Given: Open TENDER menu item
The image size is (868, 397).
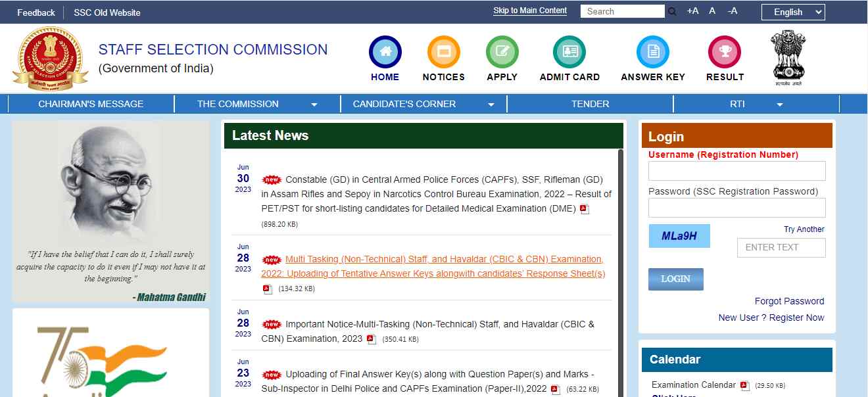Looking at the screenshot, I should [591, 104].
